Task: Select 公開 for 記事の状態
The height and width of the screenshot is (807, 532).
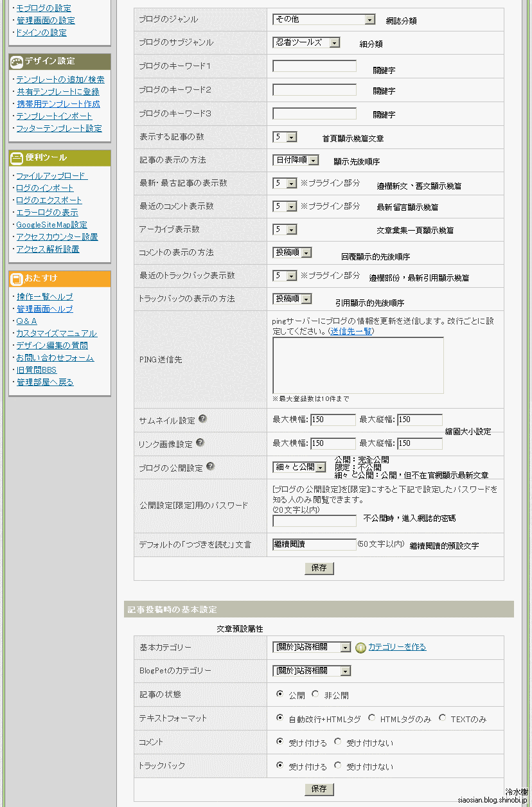Action: 279,694
